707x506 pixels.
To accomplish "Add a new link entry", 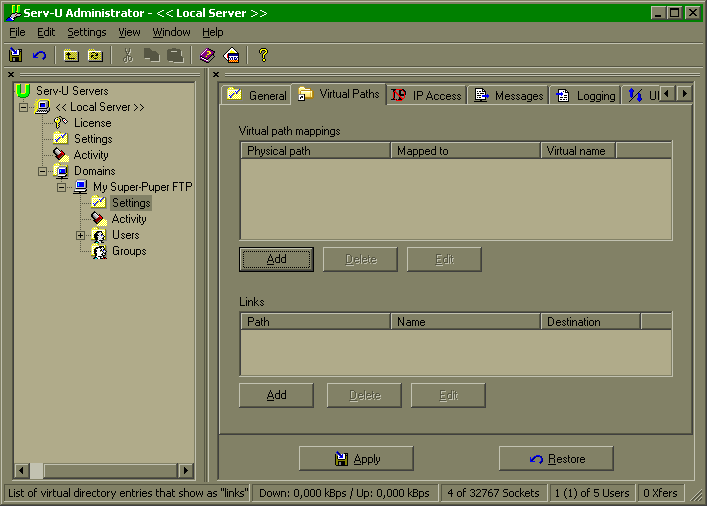I will (x=276, y=396).
